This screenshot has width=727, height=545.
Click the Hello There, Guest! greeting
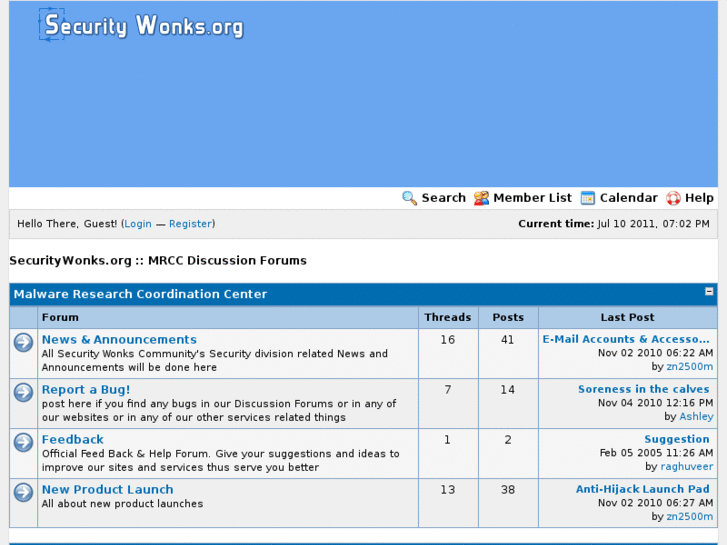[x=67, y=224]
